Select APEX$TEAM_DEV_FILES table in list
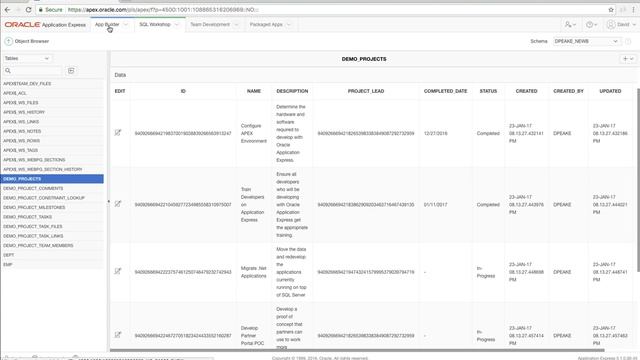This screenshot has height=360, width=640. pyautogui.click(x=52, y=84)
